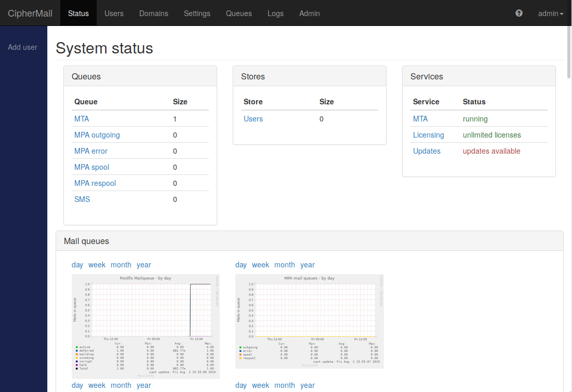The image size is (572, 392).
Task: Open the MPA spool queue
Action: coord(91,167)
